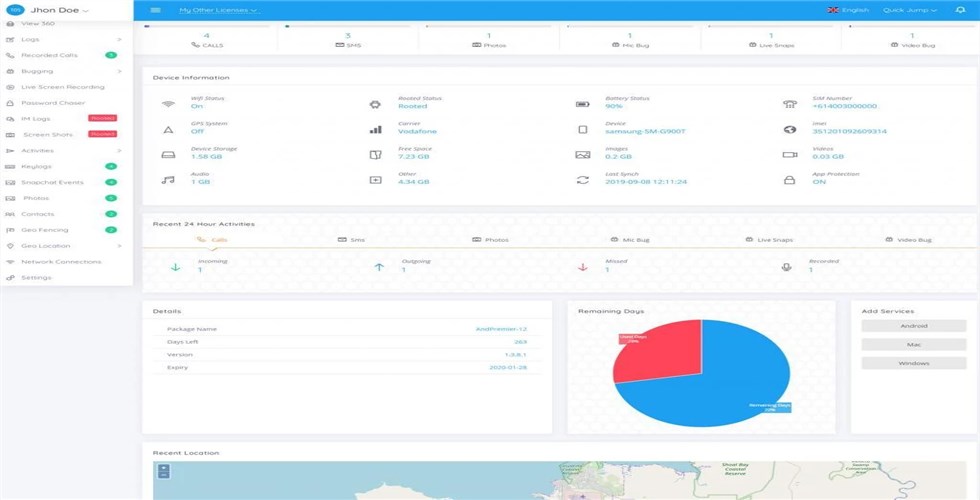
Task: Open the Quick Jump dropdown
Action: [x=910, y=10]
